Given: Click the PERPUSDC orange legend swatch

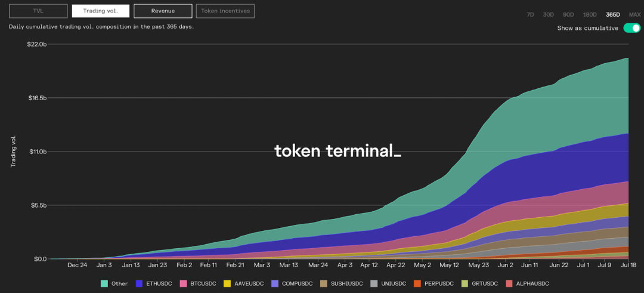Looking at the screenshot, I should (417, 283).
